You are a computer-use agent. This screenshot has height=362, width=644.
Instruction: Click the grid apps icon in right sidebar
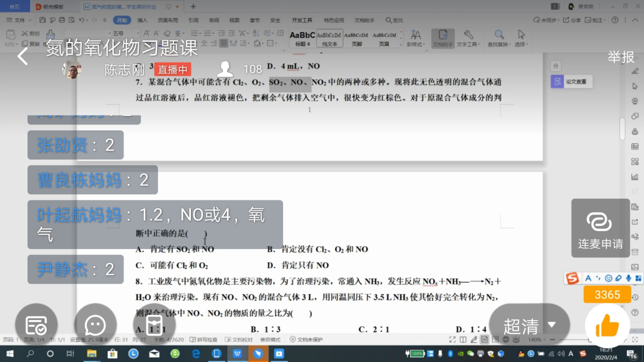pos(635,162)
